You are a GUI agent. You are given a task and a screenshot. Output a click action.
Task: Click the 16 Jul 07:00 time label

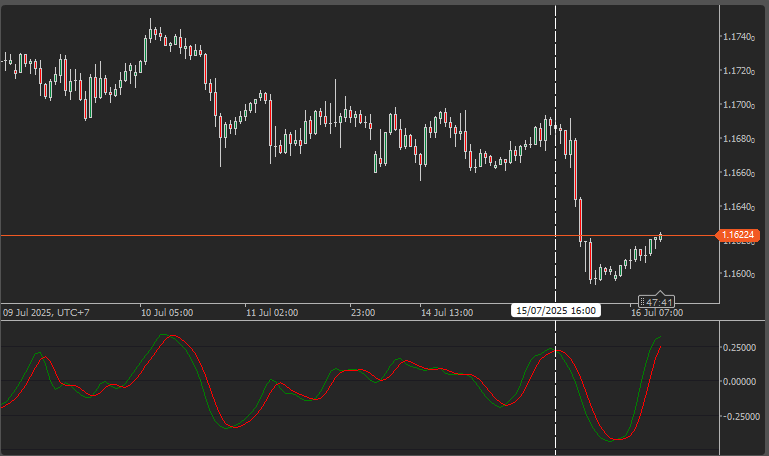(657, 313)
